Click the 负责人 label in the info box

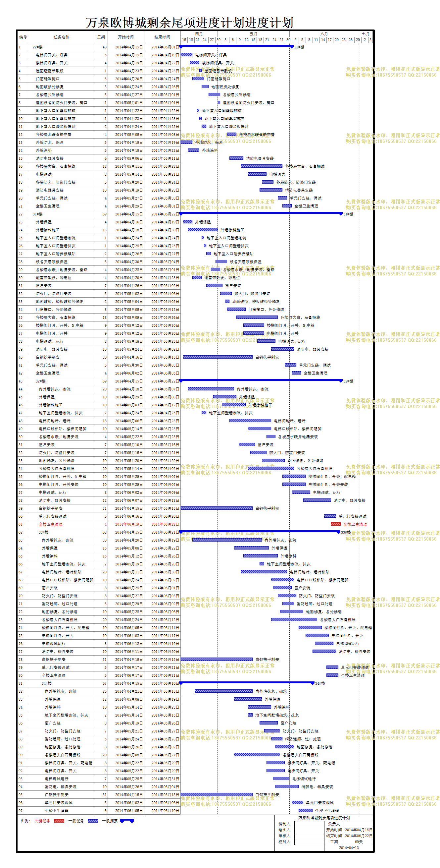334,824
